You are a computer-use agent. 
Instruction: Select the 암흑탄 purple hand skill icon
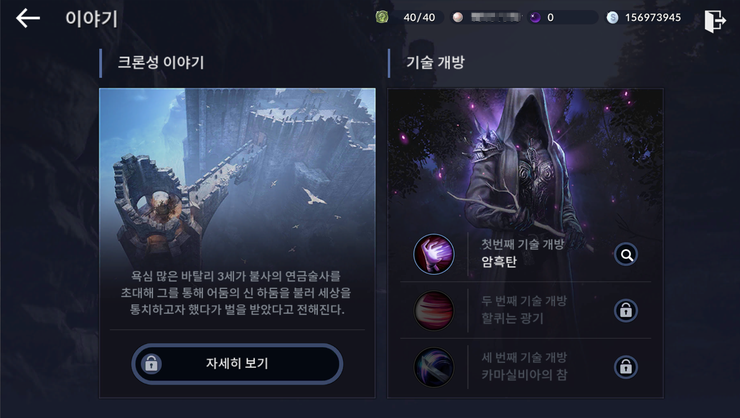(434, 254)
